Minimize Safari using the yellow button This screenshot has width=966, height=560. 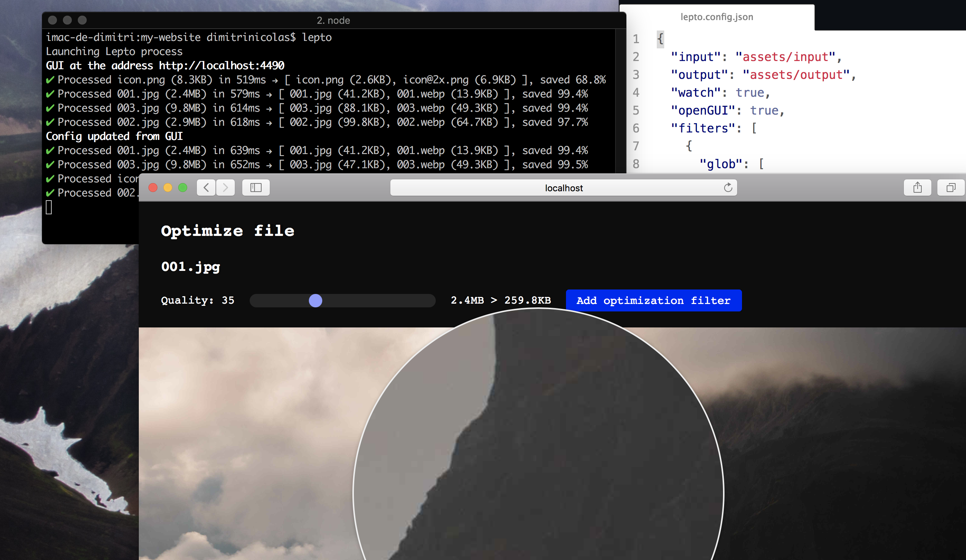pyautogui.click(x=168, y=188)
